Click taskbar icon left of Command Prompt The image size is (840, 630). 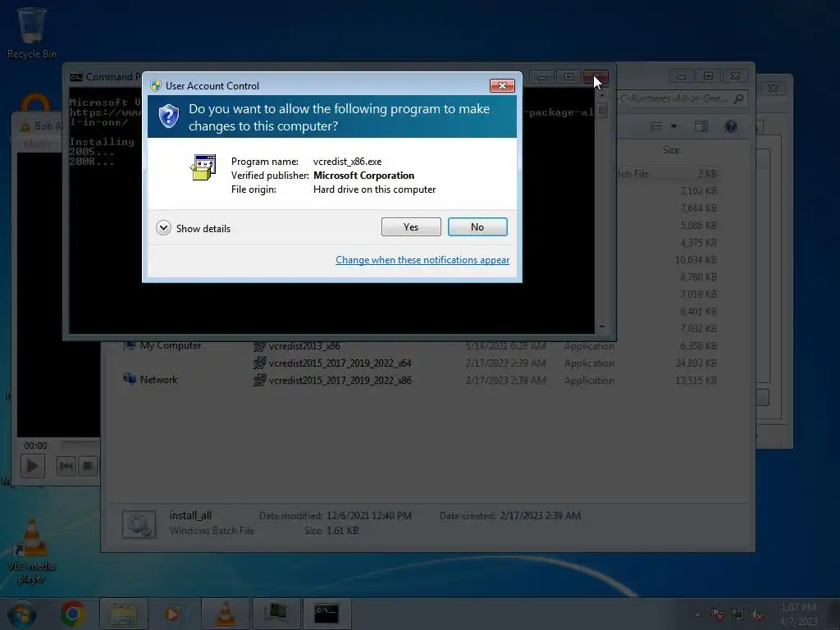click(276, 614)
